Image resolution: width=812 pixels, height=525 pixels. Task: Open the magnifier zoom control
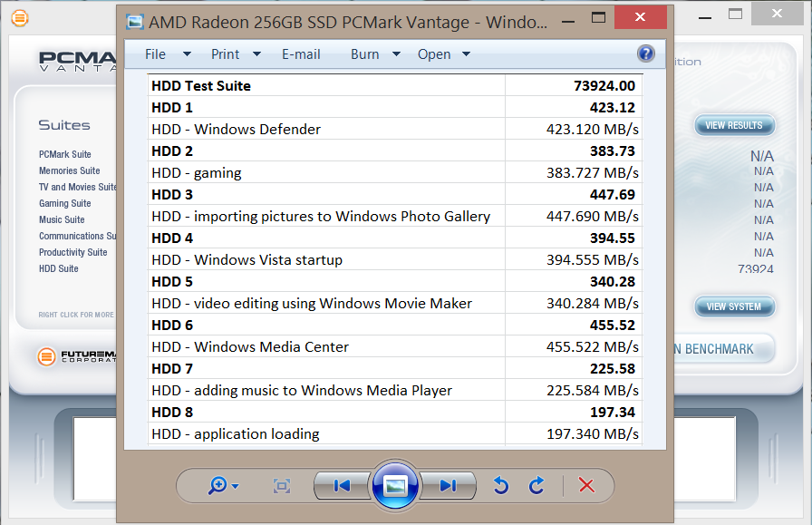222,486
